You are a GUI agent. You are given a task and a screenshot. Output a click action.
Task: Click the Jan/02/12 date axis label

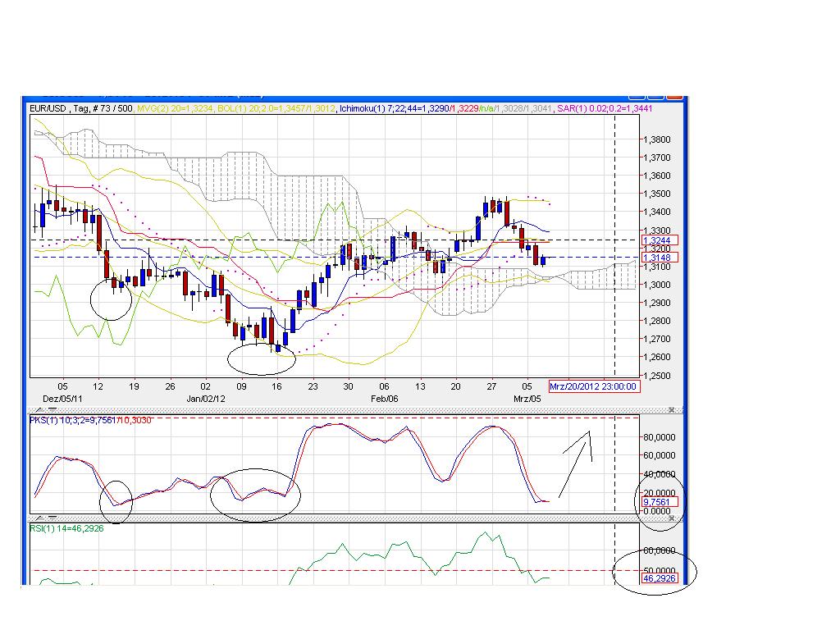click(206, 399)
